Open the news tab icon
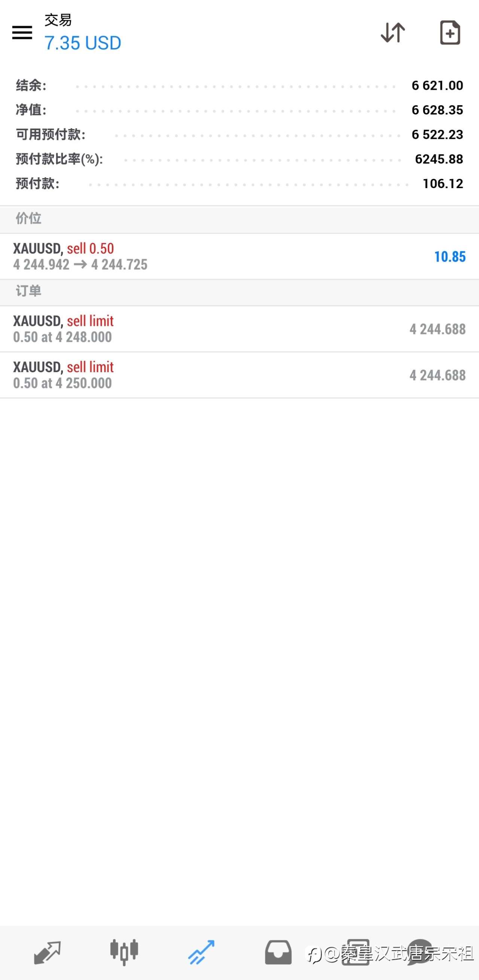Image resolution: width=479 pixels, height=980 pixels. (356, 953)
